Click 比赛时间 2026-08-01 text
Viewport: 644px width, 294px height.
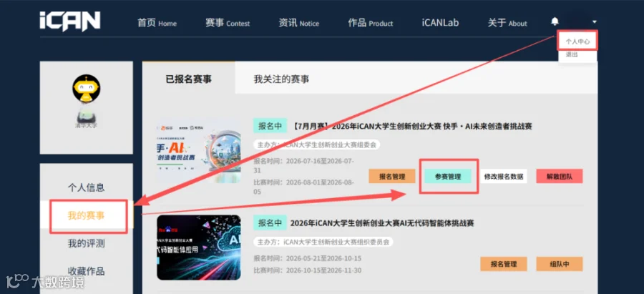pos(304,187)
